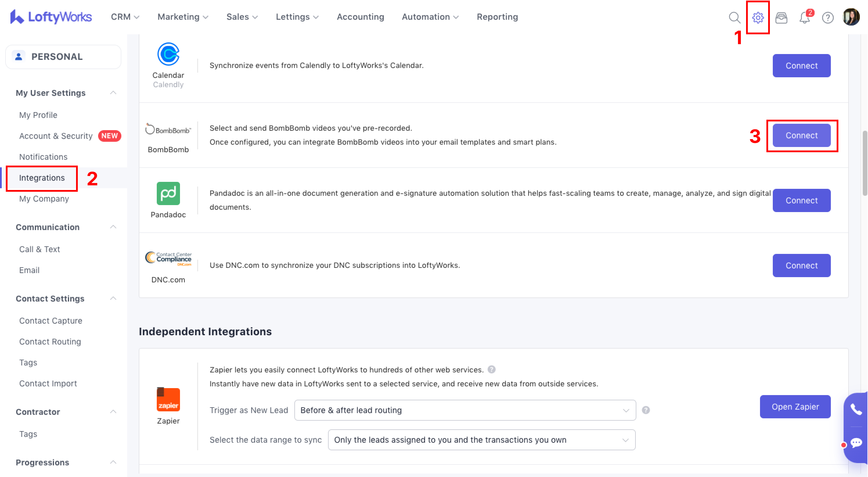The height and width of the screenshot is (477, 868).
Task: Open the Reporting menu item
Action: (x=497, y=17)
